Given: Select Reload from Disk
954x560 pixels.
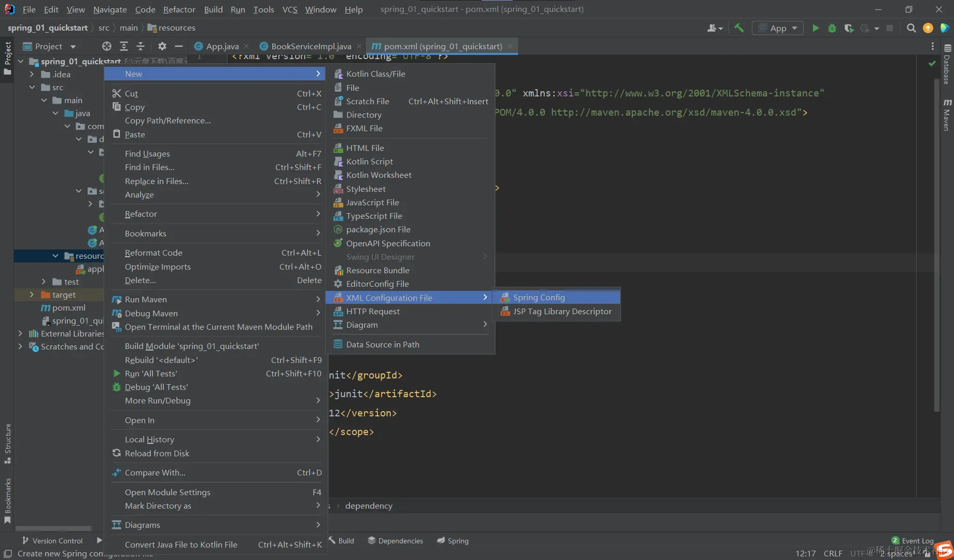Looking at the screenshot, I should click(216, 453).
